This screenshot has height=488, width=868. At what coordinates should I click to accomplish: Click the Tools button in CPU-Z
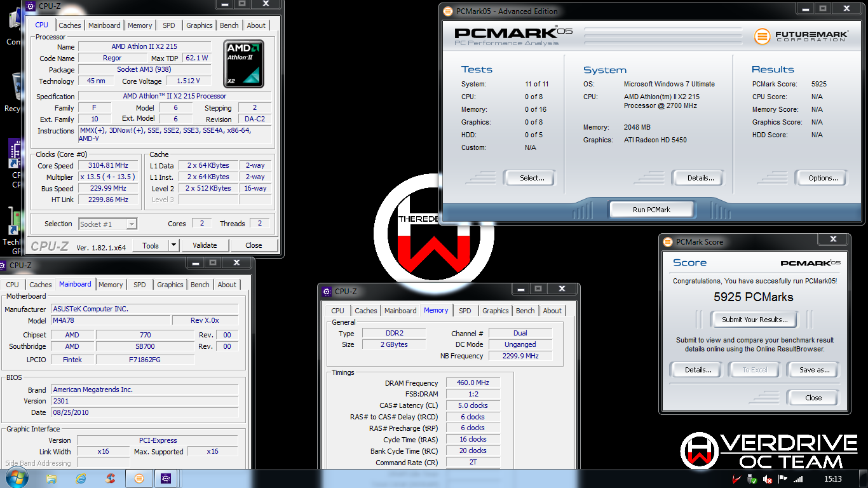tap(151, 245)
